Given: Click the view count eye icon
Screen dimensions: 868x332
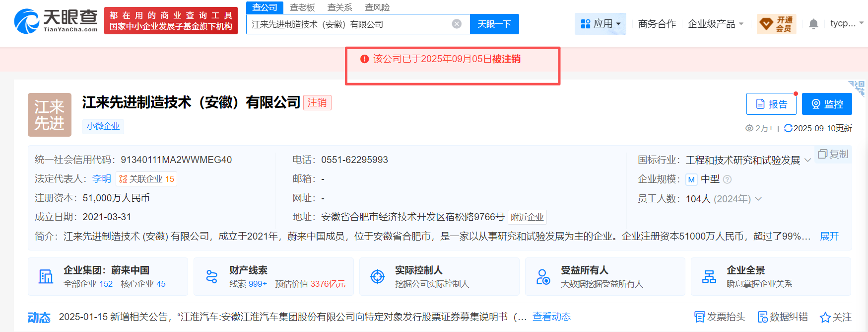Looking at the screenshot, I should [x=749, y=128].
